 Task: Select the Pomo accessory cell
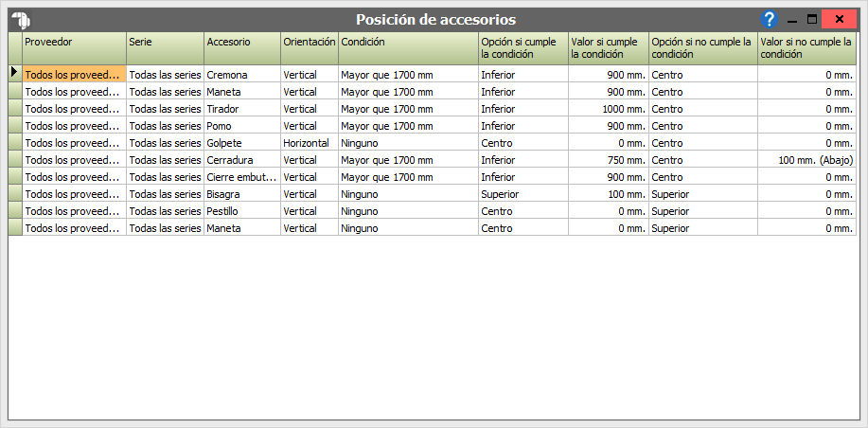[242, 126]
